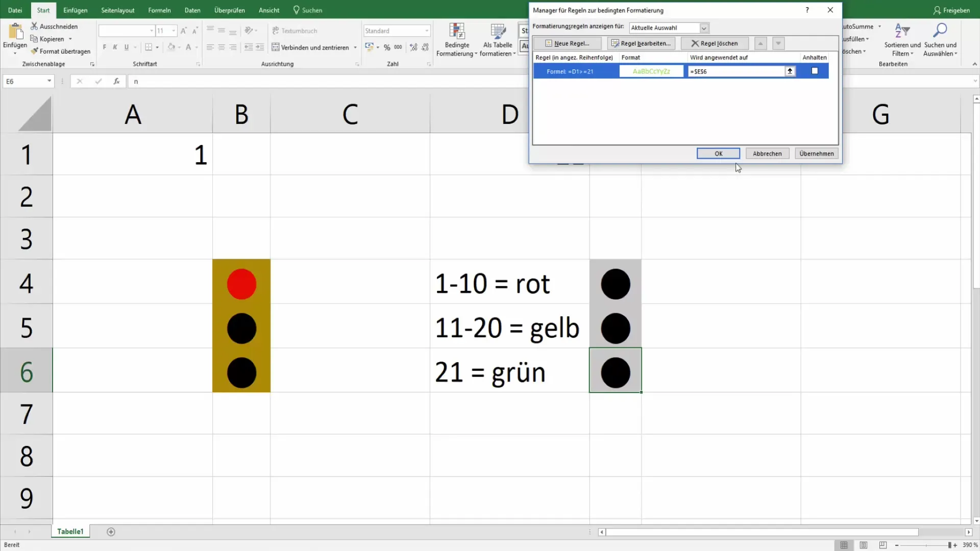Switch to the Daten tab
The width and height of the screenshot is (980, 551).
point(192,10)
